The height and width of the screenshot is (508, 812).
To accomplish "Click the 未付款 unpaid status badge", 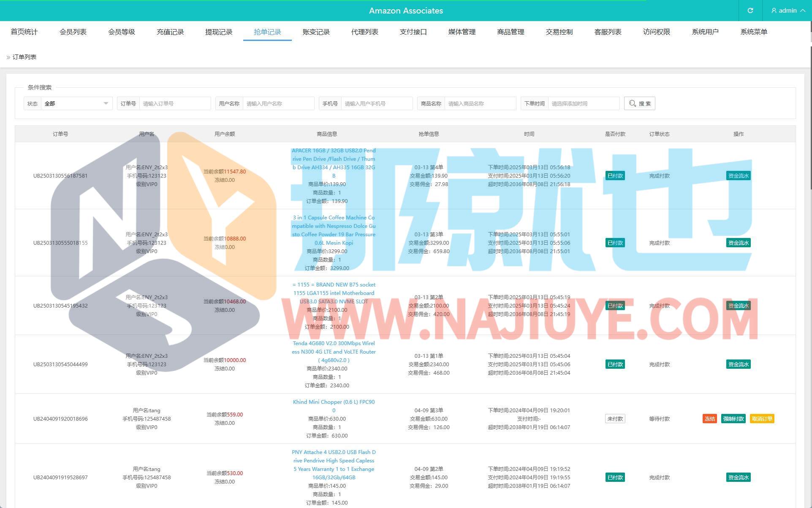I will pos(615,419).
